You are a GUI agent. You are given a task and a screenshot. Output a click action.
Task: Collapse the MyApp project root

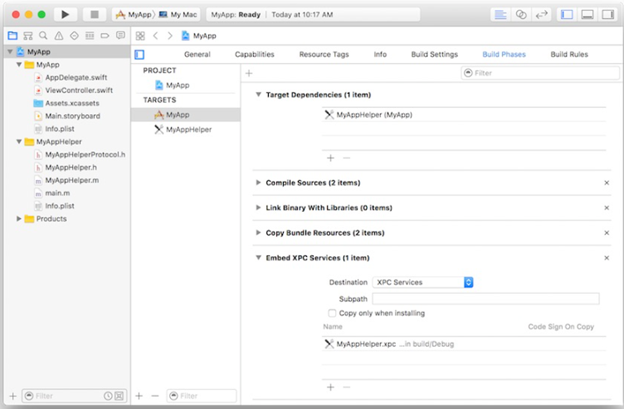tap(10, 52)
